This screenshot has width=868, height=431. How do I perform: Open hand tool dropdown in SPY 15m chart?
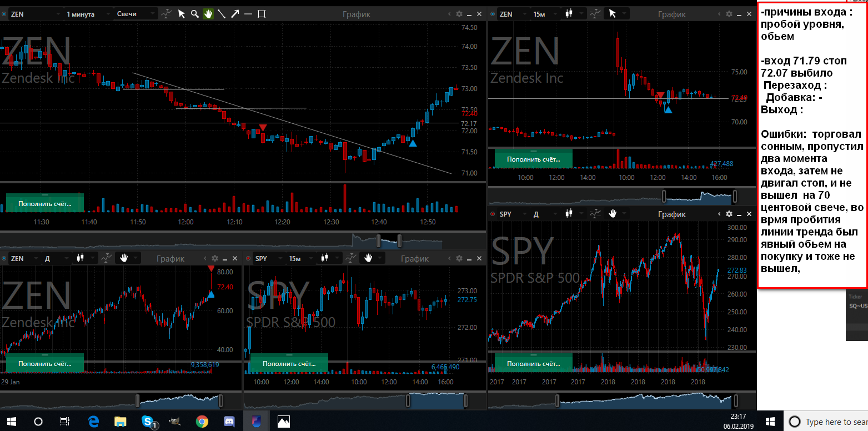pyautogui.click(x=372, y=258)
